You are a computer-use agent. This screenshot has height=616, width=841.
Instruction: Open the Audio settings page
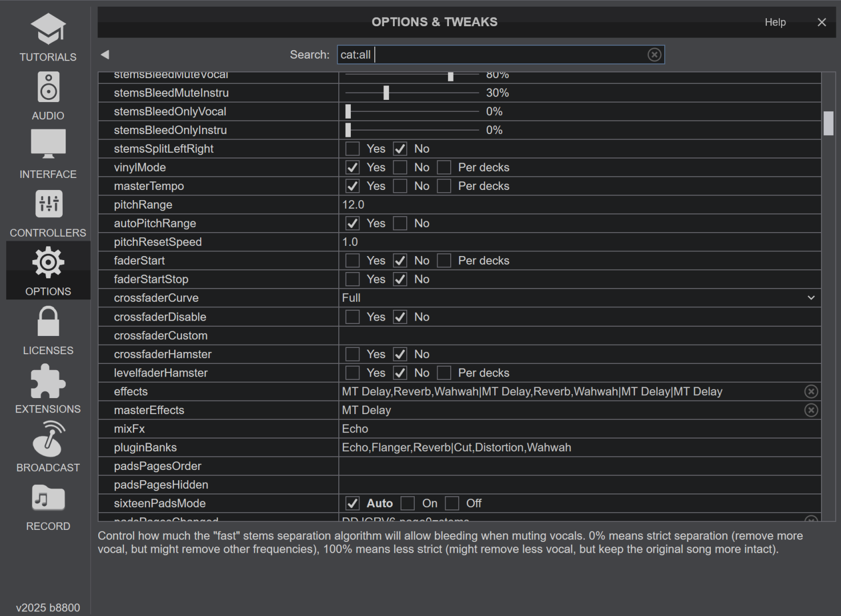click(48, 96)
